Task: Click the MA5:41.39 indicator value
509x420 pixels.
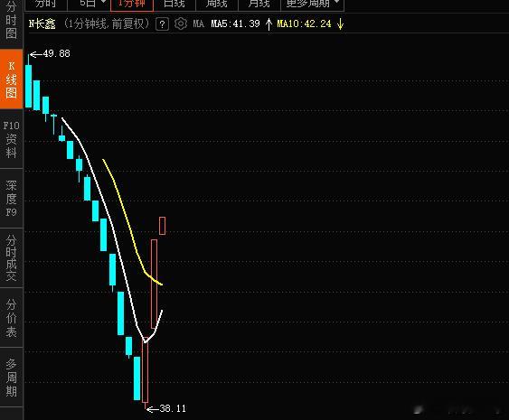Action: point(235,23)
